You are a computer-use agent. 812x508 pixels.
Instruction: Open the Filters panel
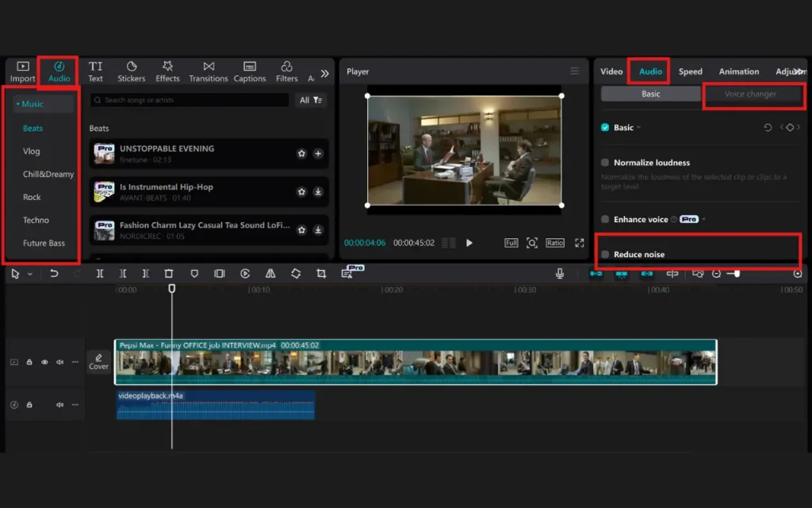pyautogui.click(x=285, y=71)
